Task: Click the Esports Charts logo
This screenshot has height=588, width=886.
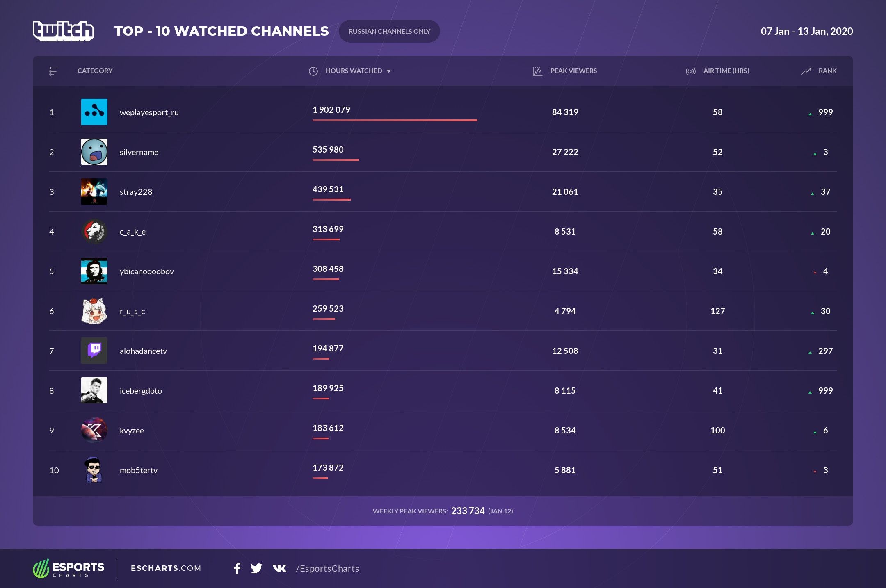Action: (69, 568)
